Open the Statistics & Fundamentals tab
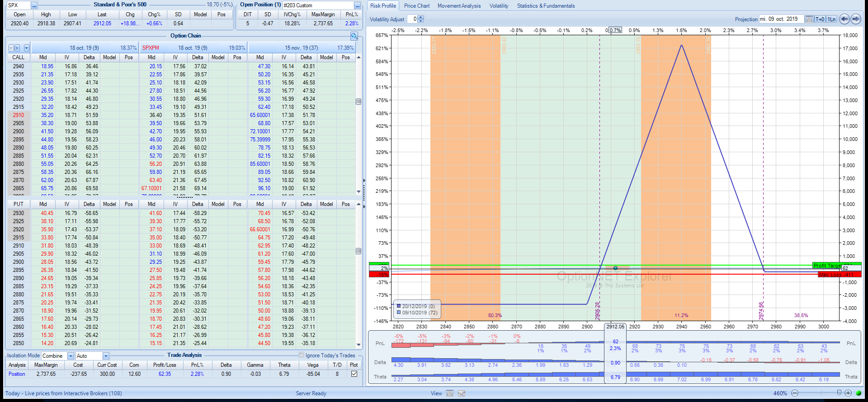The image size is (868, 402). [x=546, y=6]
